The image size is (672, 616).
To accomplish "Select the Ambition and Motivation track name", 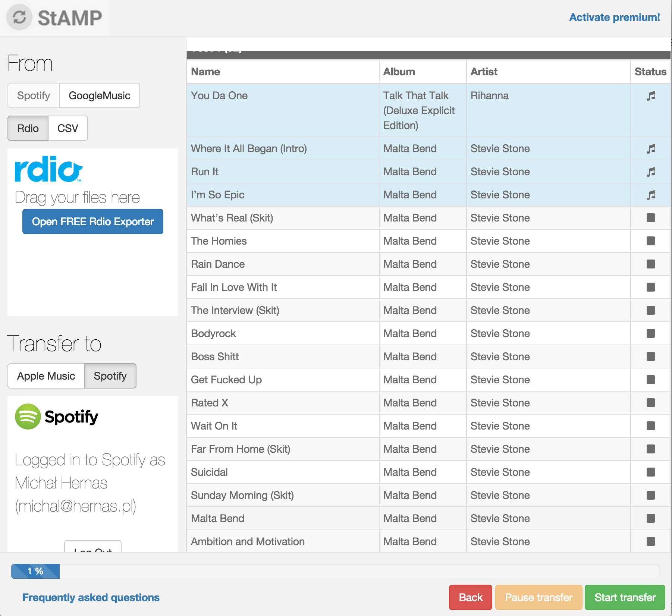I will coord(248,541).
